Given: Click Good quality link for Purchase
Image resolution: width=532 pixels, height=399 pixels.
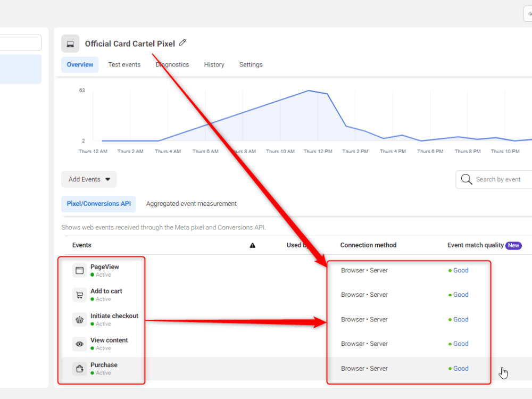Looking at the screenshot, I should (461, 369).
